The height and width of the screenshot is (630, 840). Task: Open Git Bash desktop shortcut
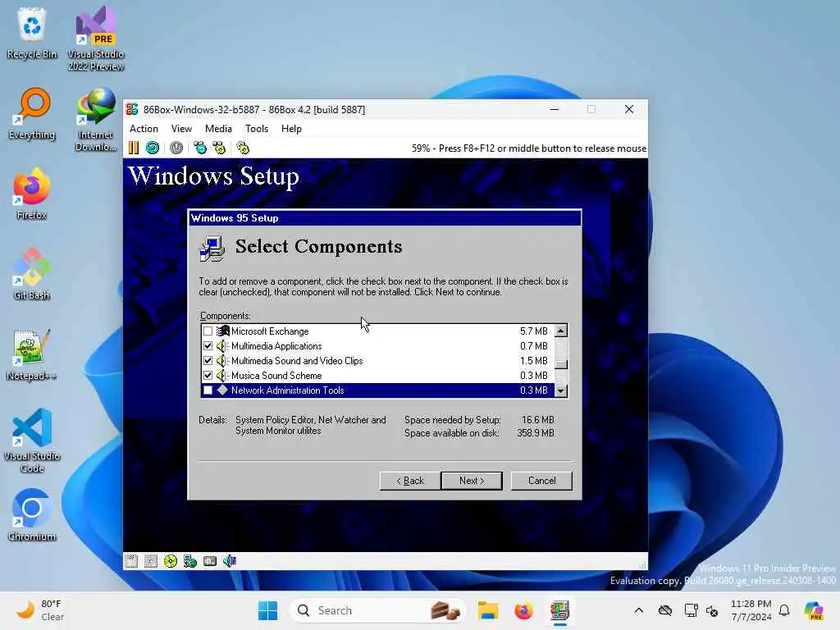(32, 274)
